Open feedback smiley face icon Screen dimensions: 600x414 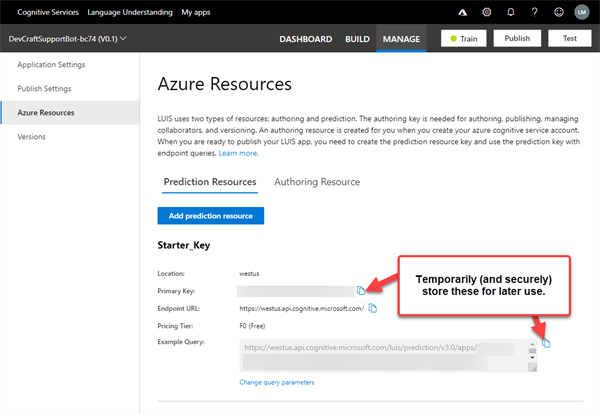[x=559, y=12]
